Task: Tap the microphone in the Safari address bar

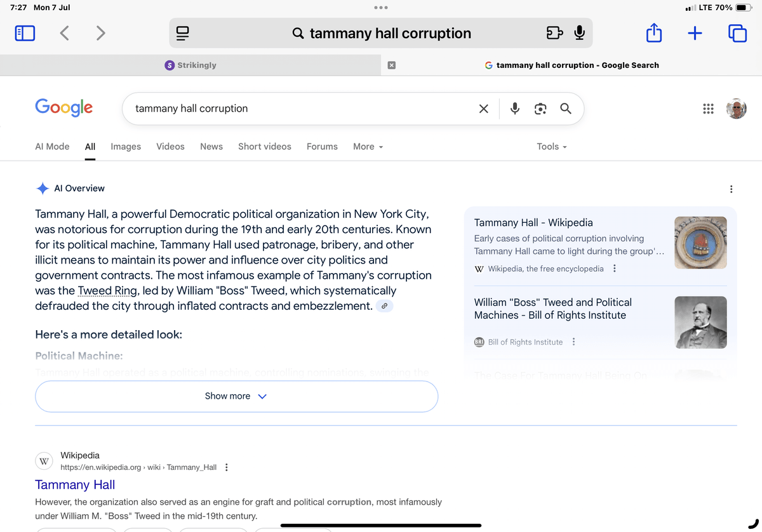Action: click(x=579, y=33)
